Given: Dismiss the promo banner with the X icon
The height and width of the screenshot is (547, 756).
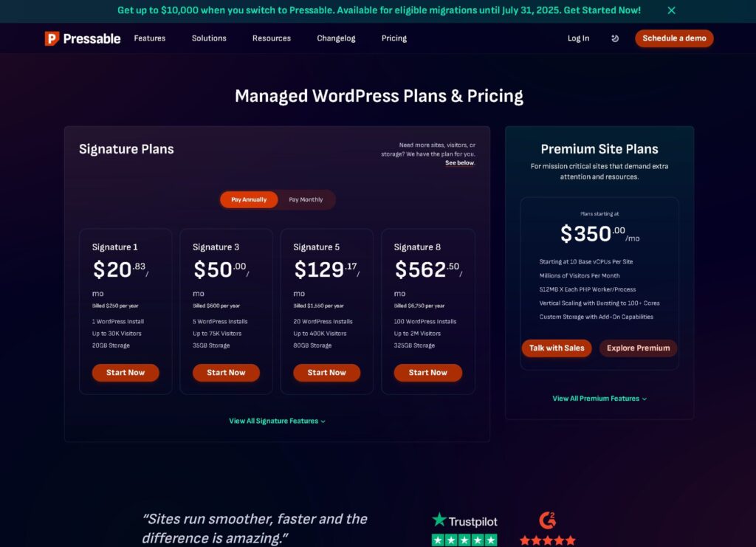Looking at the screenshot, I should point(671,10).
